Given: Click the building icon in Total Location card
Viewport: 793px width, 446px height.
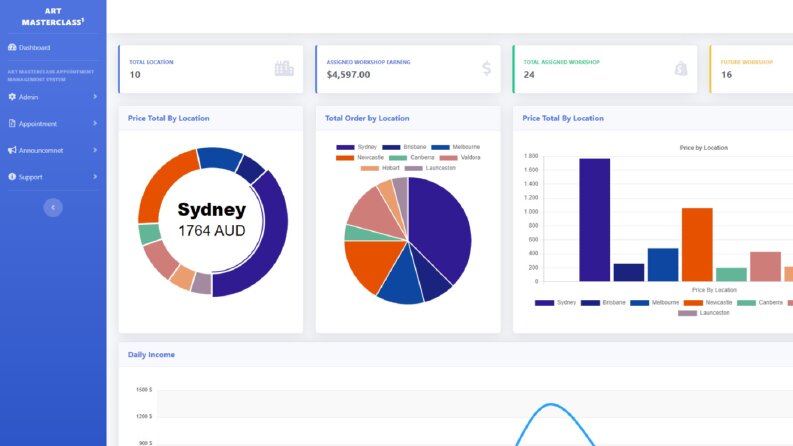Looking at the screenshot, I should (x=284, y=68).
